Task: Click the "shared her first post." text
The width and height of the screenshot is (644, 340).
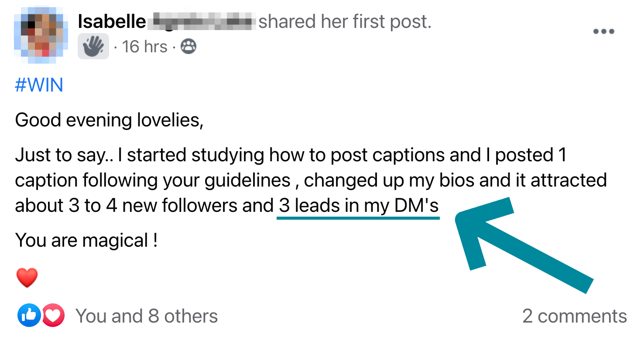Action: (x=345, y=21)
